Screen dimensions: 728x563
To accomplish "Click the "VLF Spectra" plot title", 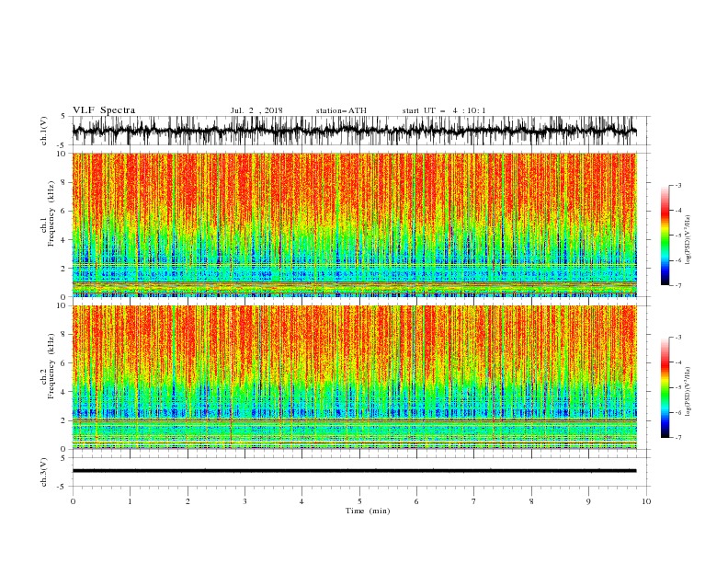I will click(x=104, y=110).
